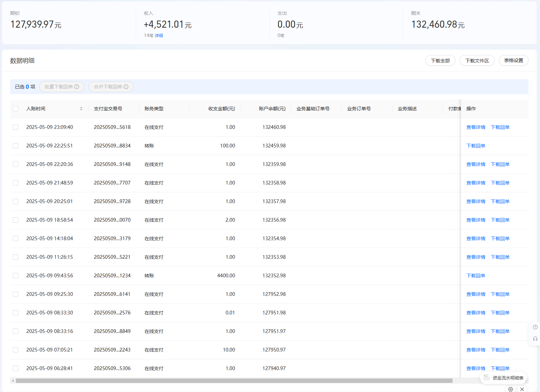Open 详细 link under income
540x392 pixels.
click(159, 35)
